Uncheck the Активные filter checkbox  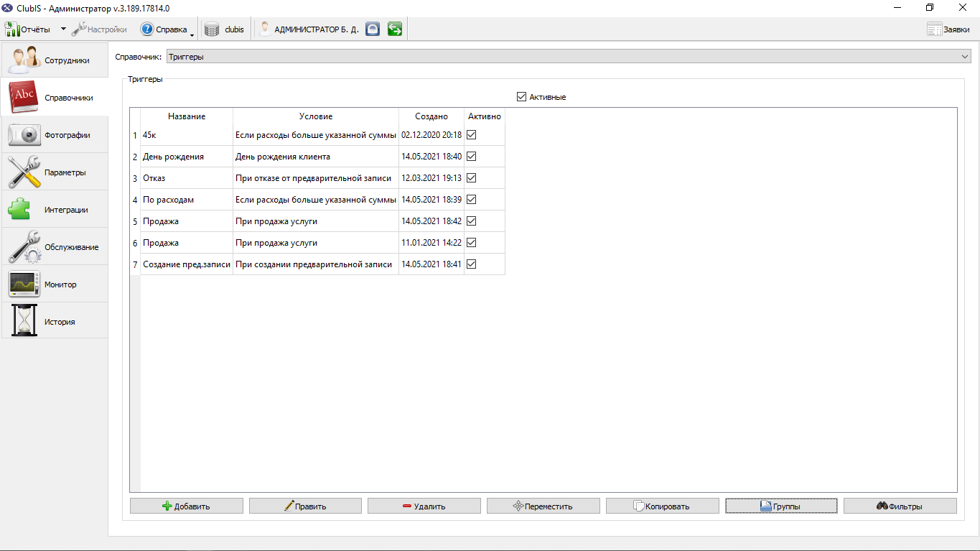[522, 97]
